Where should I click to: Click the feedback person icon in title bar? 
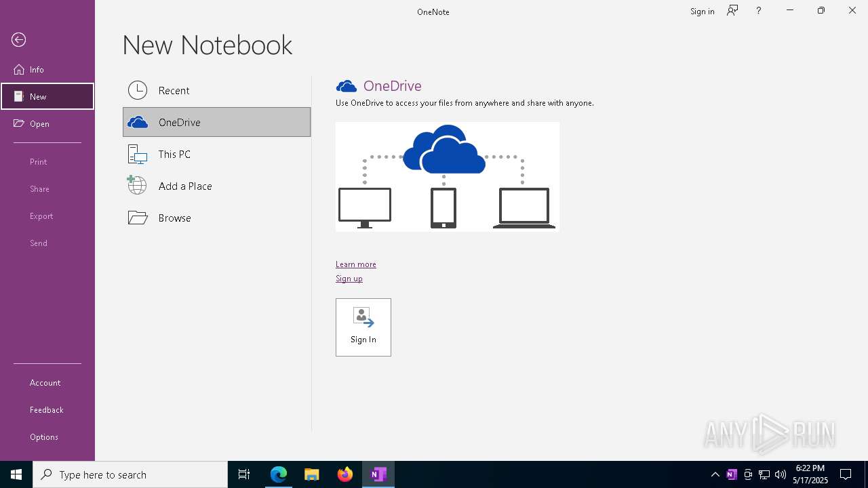[732, 11]
